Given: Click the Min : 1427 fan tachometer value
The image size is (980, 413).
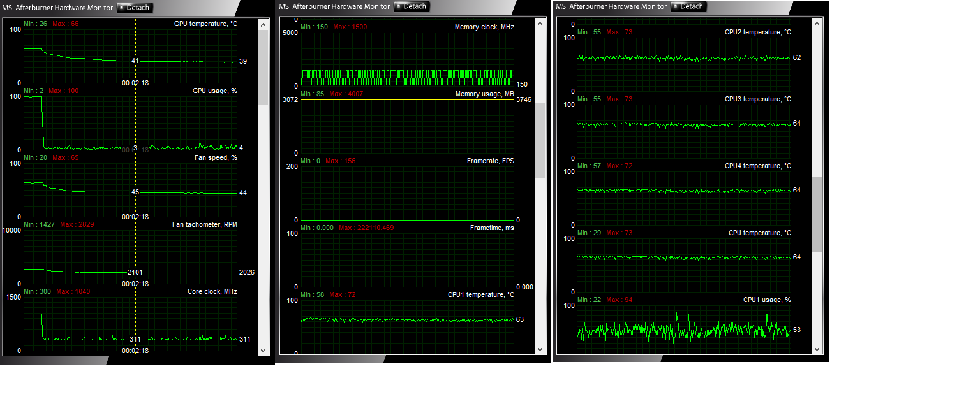Looking at the screenshot, I should 39,224.
